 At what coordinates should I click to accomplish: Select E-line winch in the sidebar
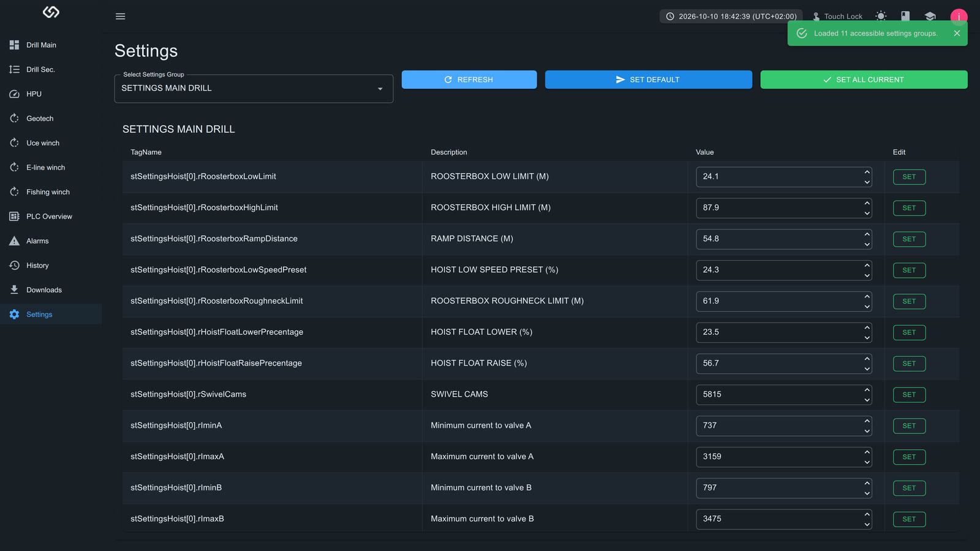51,168
